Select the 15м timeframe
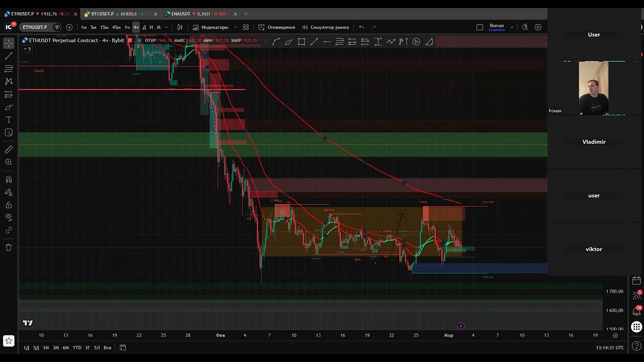644x362 pixels. [x=104, y=27]
